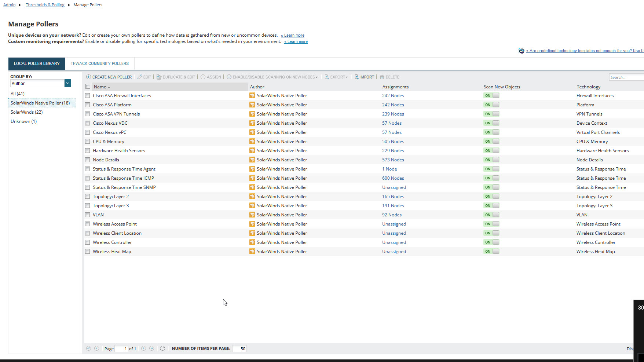
Task: Click the Assign plus icon
Action: [203, 77]
